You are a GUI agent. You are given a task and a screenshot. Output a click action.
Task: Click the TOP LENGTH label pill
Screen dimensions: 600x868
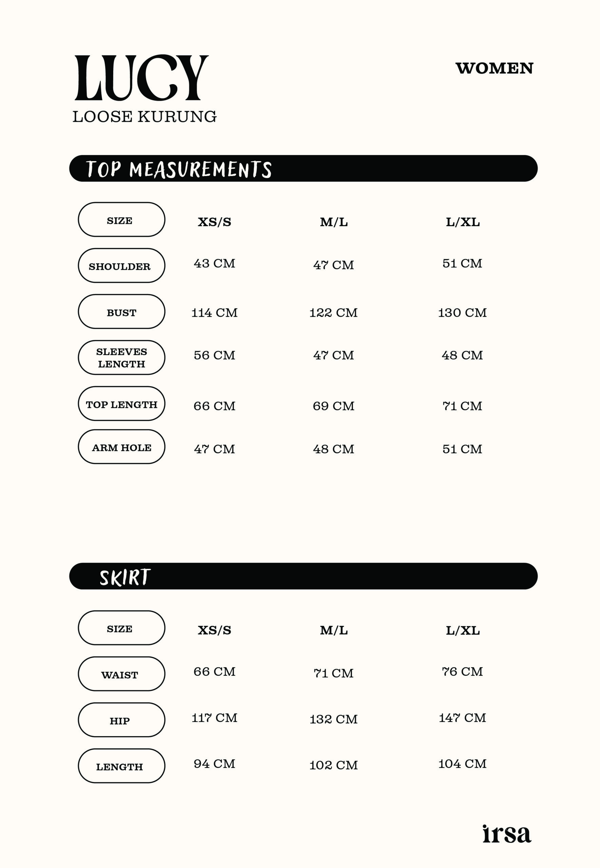[121, 403]
